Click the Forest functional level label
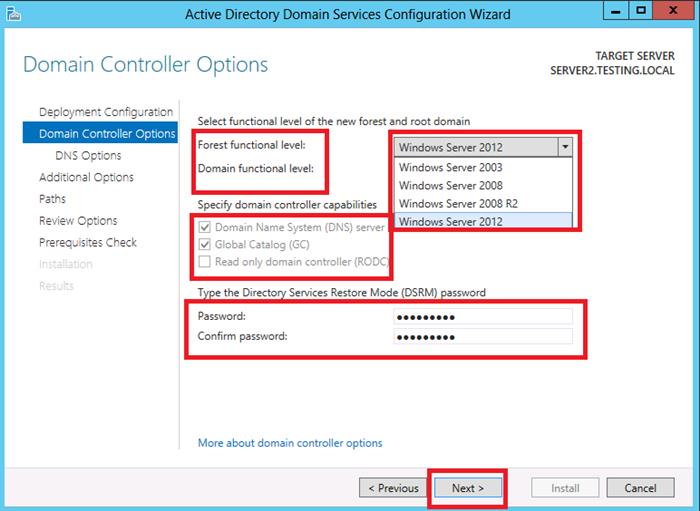 (x=251, y=145)
